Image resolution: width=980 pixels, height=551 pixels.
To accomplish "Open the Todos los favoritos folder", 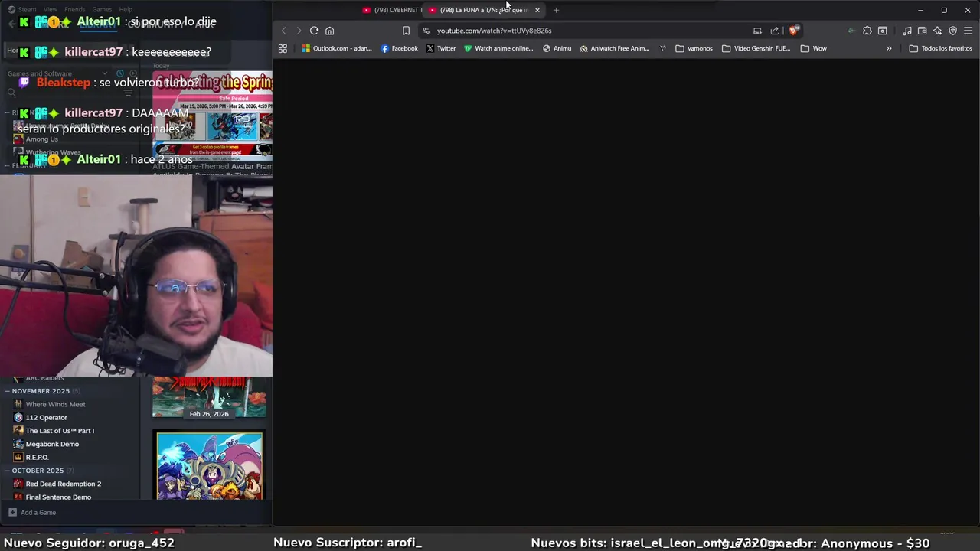I will (940, 48).
